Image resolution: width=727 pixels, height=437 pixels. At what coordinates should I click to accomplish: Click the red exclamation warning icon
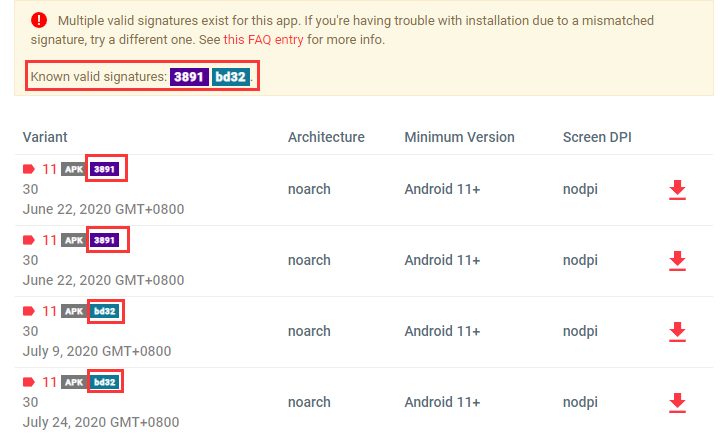[39, 20]
